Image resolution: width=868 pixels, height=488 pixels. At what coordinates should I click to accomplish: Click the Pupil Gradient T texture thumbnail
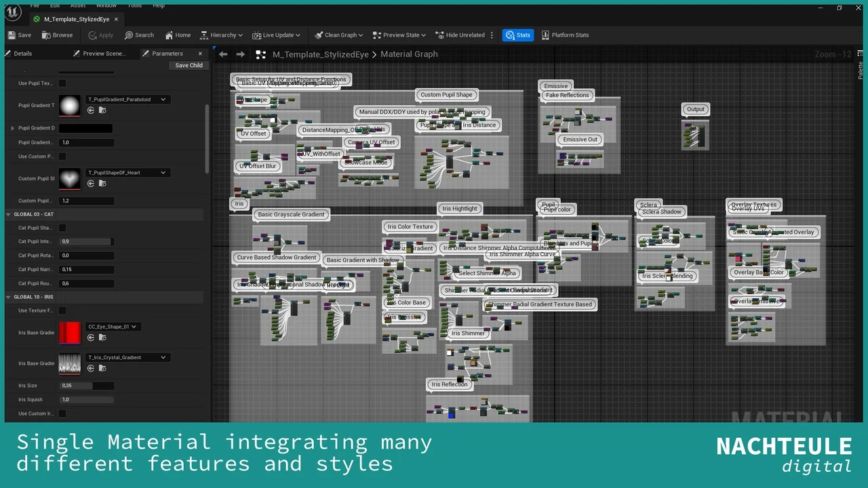pos(70,105)
